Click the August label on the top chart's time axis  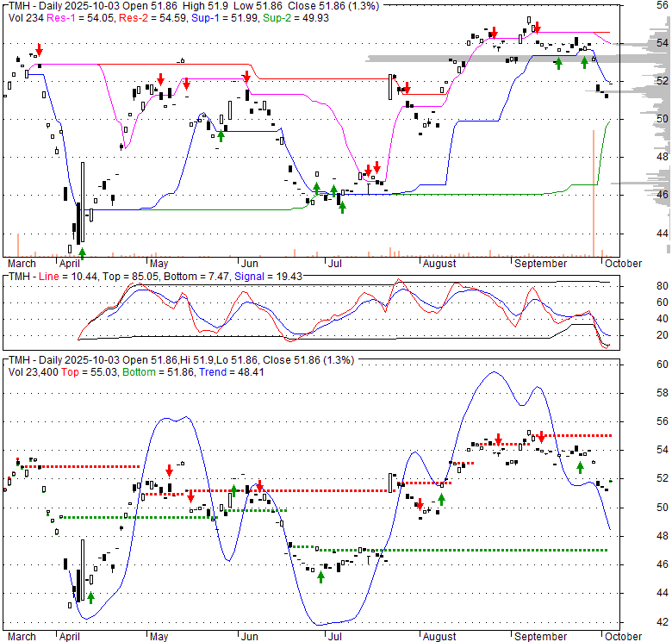click(x=439, y=263)
